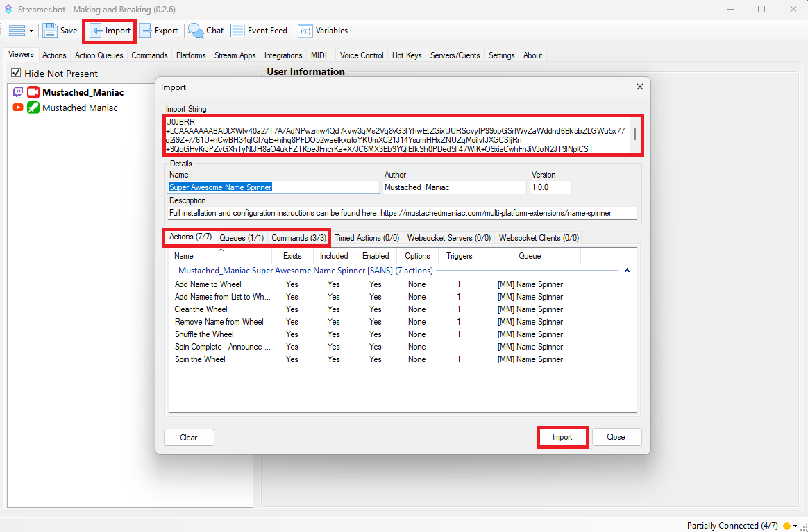808x532 pixels.
Task: Close the Import dialog with X
Action: 639,87
